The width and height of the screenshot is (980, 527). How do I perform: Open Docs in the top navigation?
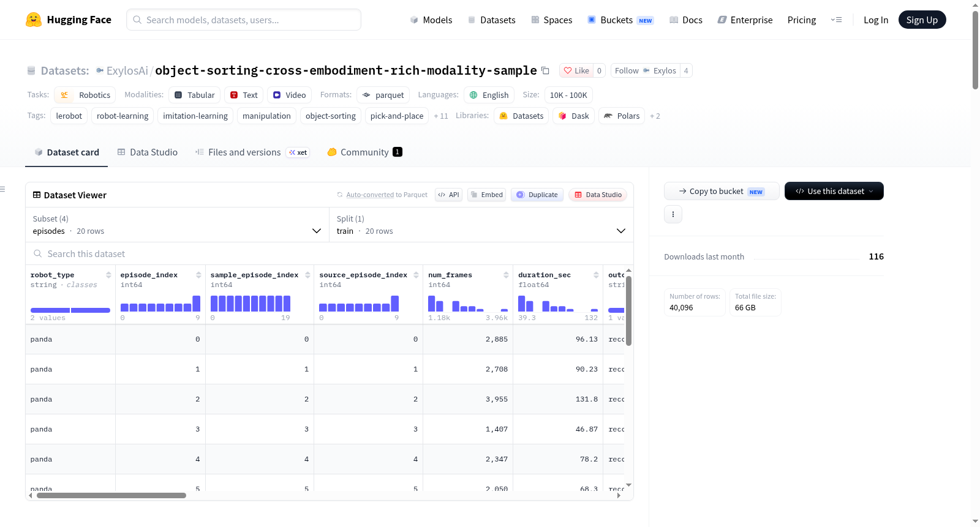686,20
